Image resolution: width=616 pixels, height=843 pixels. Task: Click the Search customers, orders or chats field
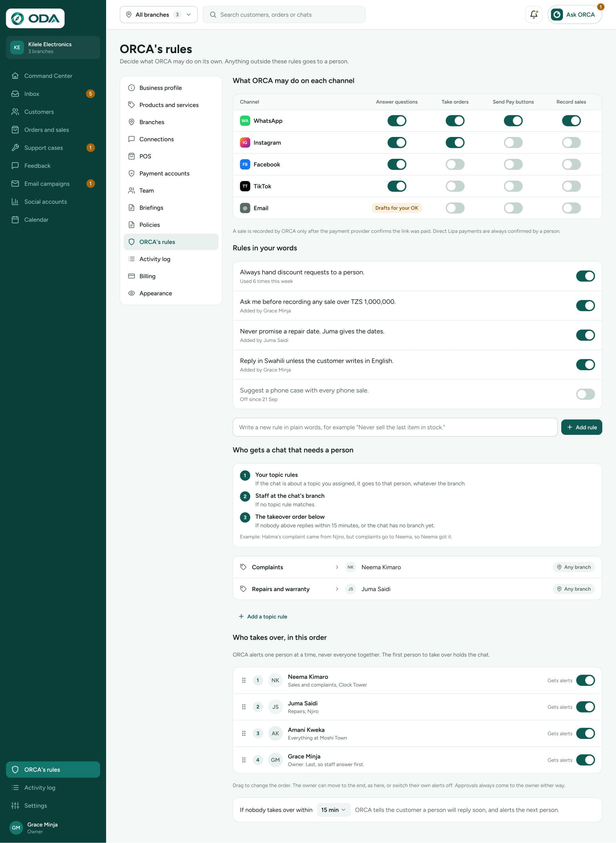tap(284, 14)
